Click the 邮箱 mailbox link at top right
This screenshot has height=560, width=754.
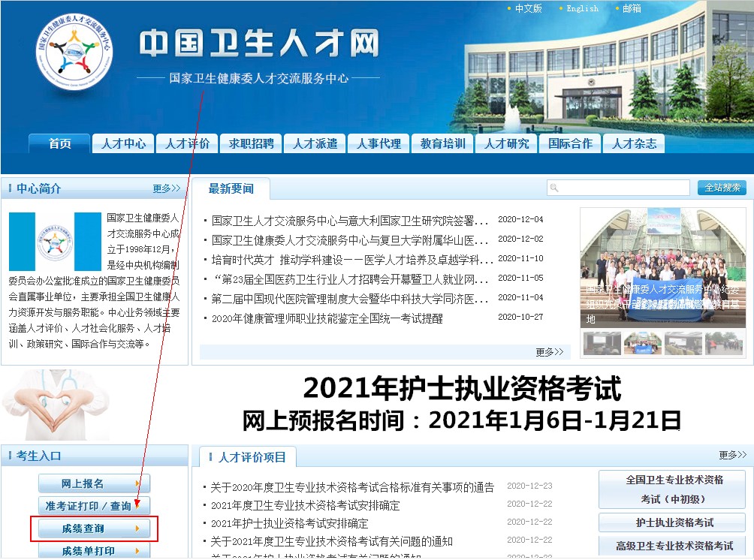631,8
